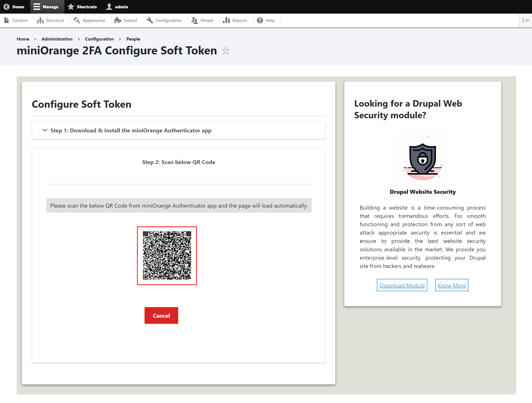Go to Administration breadcrumb link
This screenshot has width=532, height=403.
coord(57,39)
